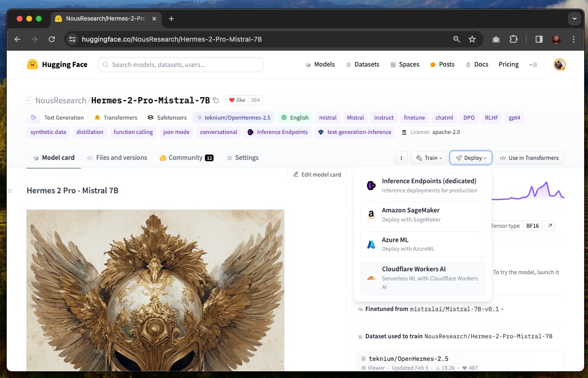Expand the Finetuned from model chevron
This screenshot has width=588, height=378.
(x=502, y=310)
